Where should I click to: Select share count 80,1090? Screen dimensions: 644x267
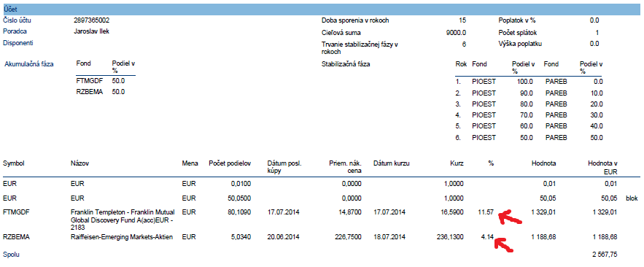pos(238,212)
